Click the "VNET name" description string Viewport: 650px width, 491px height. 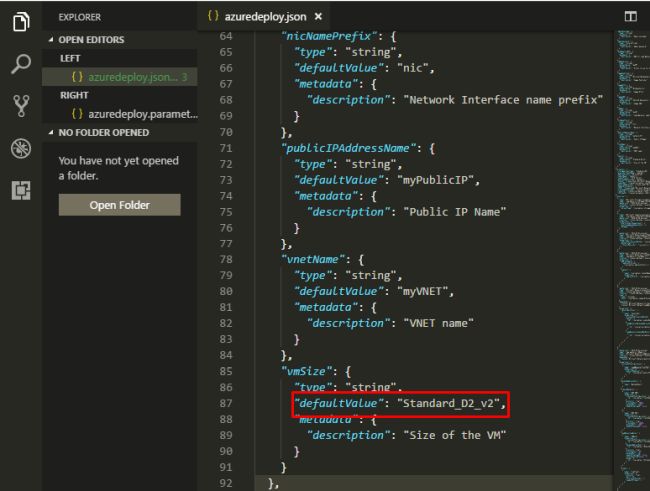[439, 323]
